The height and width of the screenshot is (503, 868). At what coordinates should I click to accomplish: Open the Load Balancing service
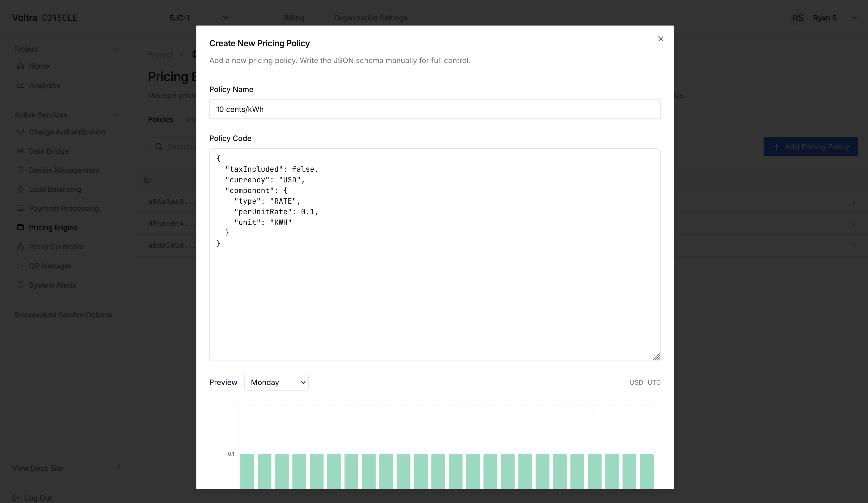click(x=54, y=189)
